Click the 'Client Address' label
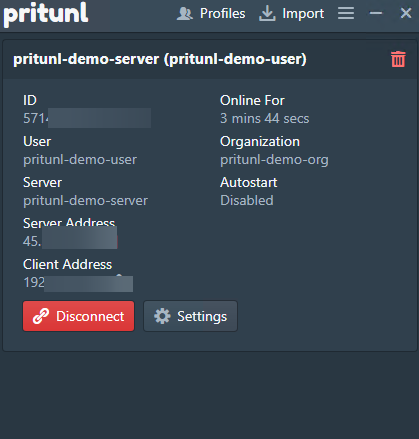 (67, 264)
